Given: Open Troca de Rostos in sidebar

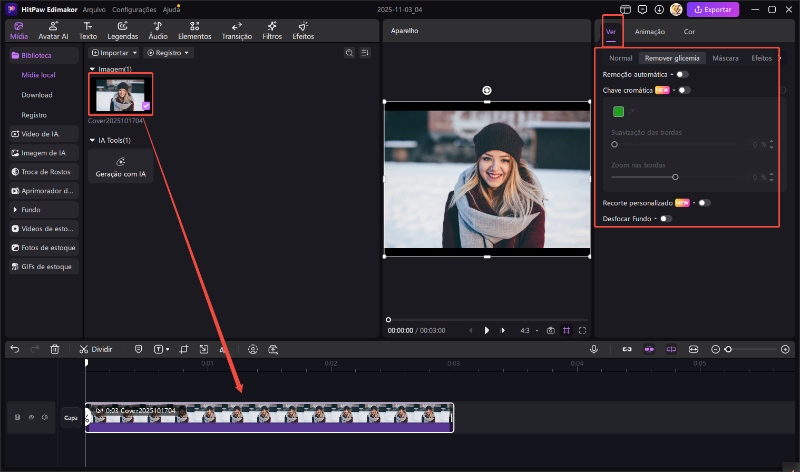Looking at the screenshot, I should (44, 172).
